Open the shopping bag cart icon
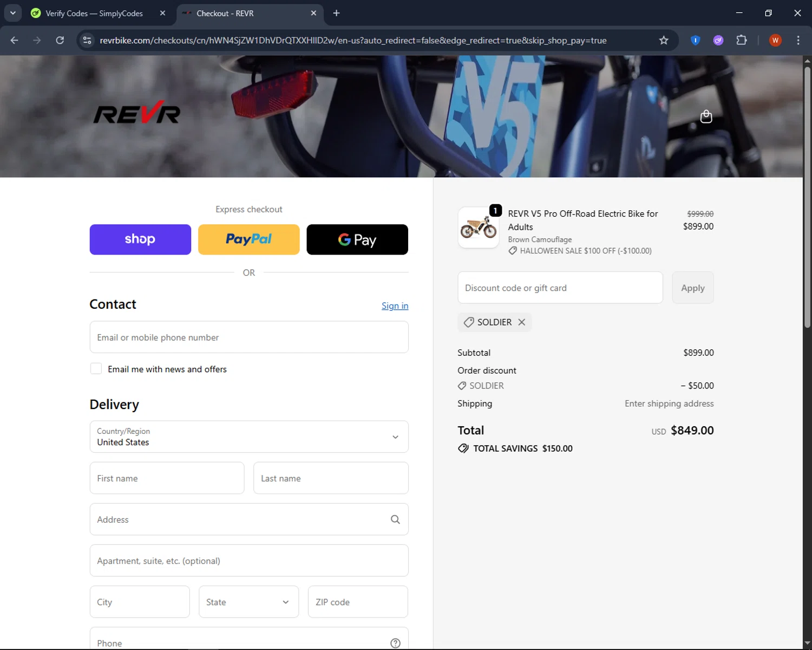Screen dimensions: 812x650 pos(706,116)
